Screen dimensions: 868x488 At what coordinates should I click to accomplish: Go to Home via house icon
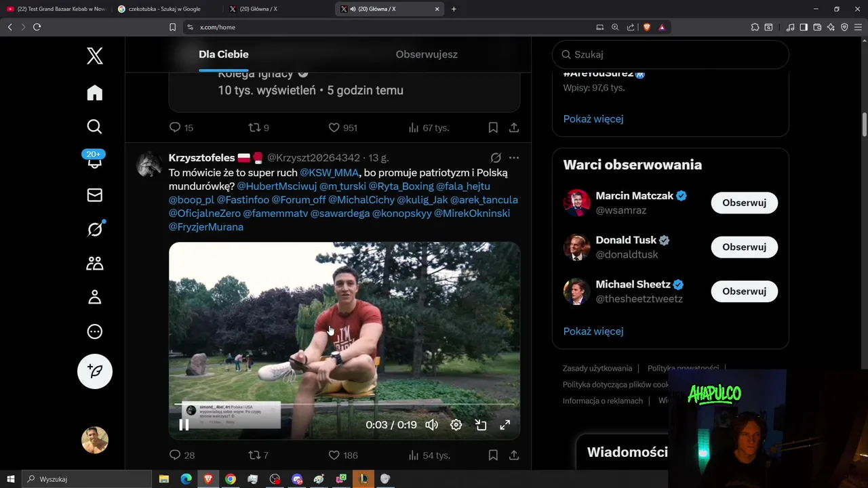click(x=95, y=93)
